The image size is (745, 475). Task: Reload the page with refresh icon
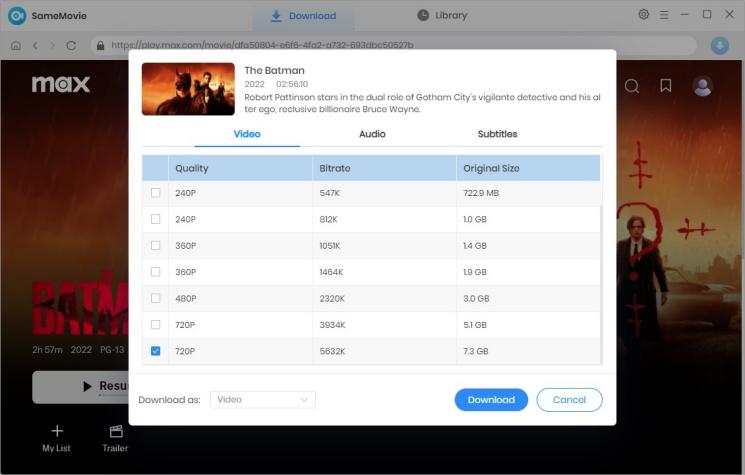click(x=71, y=46)
